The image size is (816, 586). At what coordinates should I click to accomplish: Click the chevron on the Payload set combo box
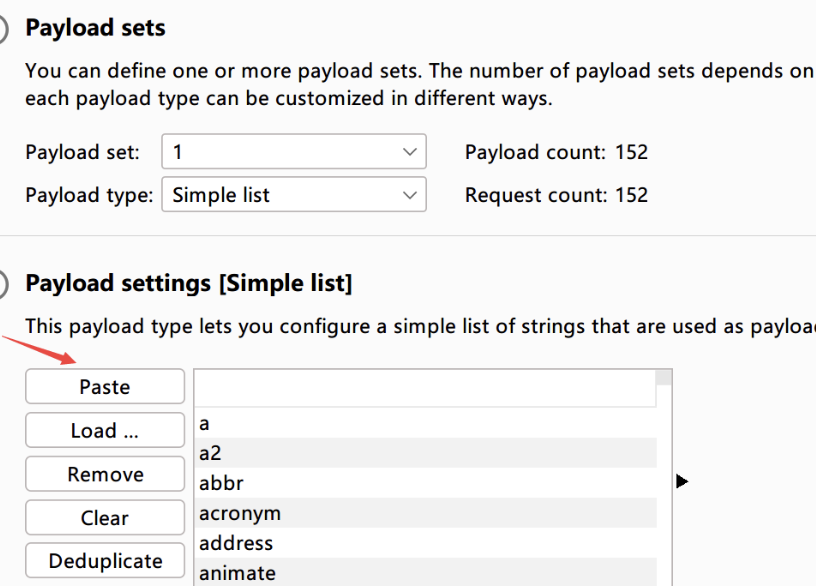408,152
